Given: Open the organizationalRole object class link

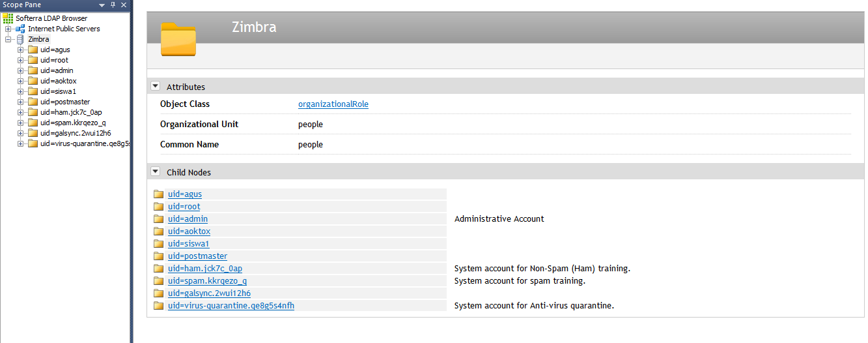Looking at the screenshot, I should click(333, 104).
